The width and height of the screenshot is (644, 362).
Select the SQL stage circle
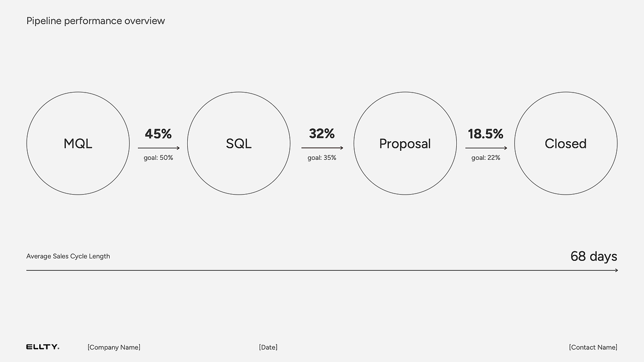click(x=238, y=143)
